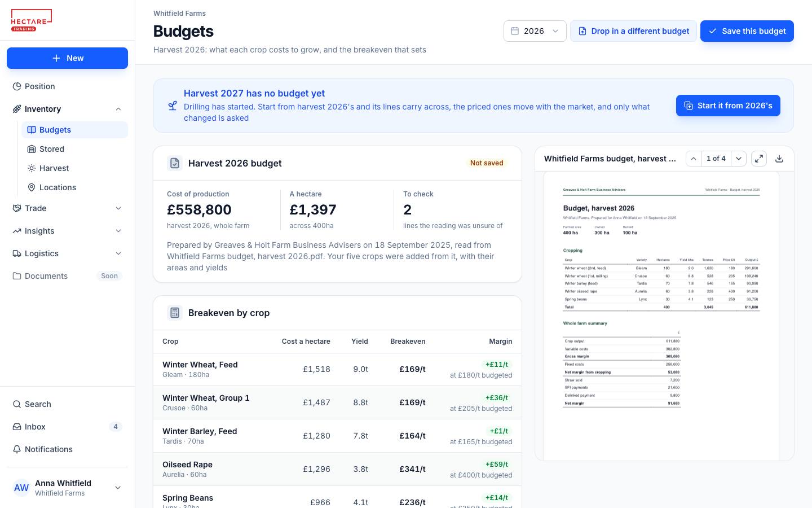Click the Margin column header

click(x=501, y=341)
